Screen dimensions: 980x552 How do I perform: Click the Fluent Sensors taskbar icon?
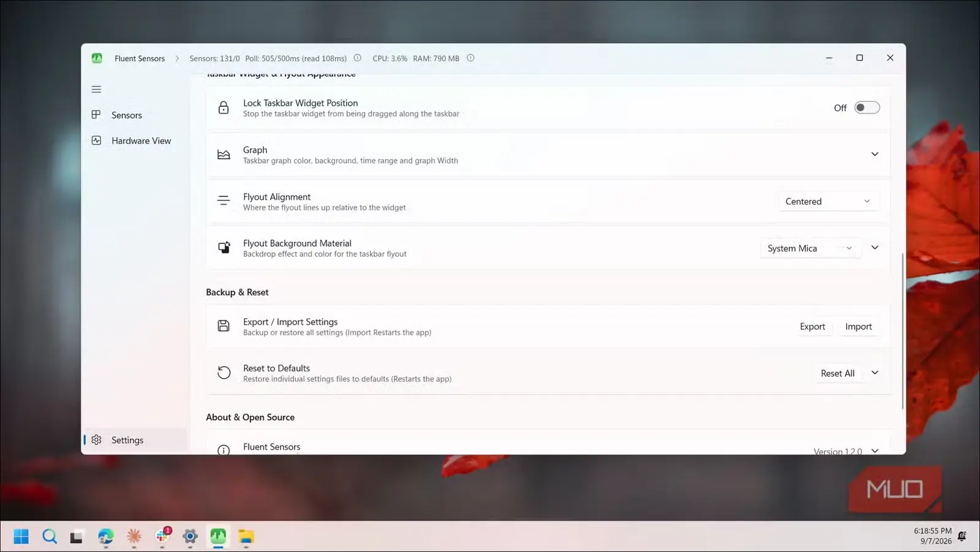[218, 537]
